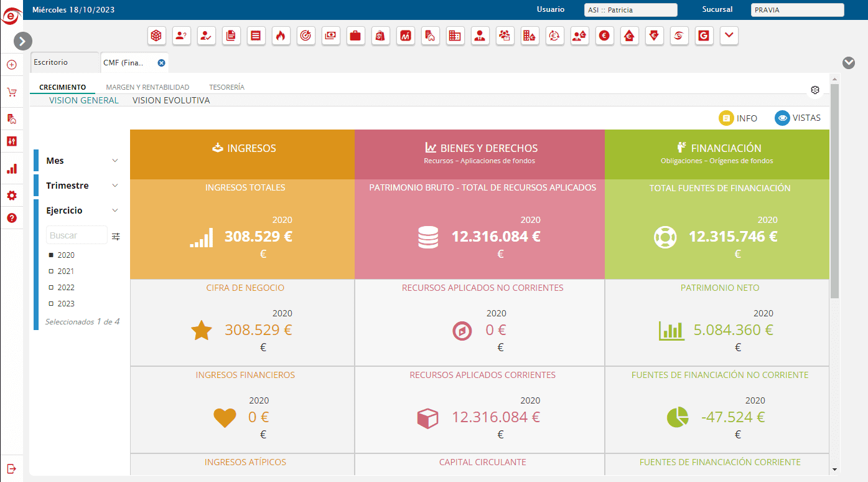Select year 2023 in Ejercicio list
The image size is (868, 482).
click(x=62, y=304)
